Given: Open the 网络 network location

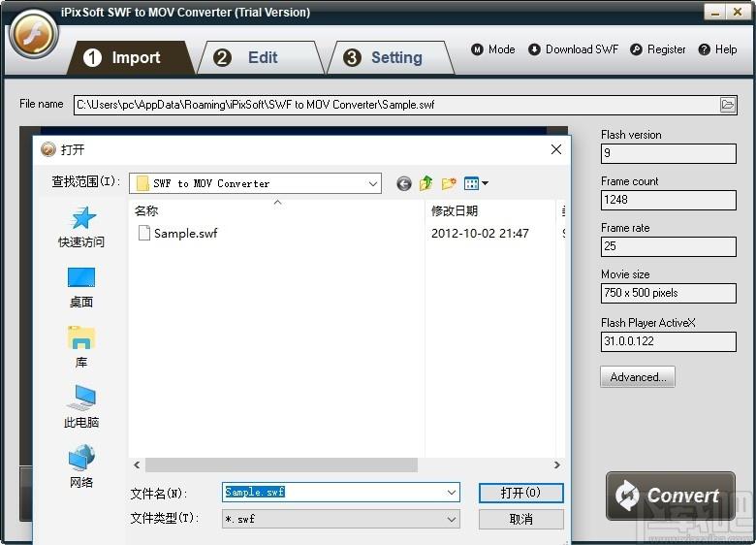Looking at the screenshot, I should point(81,466).
